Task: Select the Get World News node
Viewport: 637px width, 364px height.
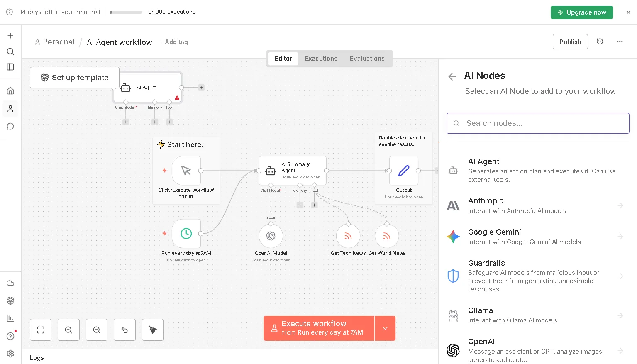Action: point(387,236)
